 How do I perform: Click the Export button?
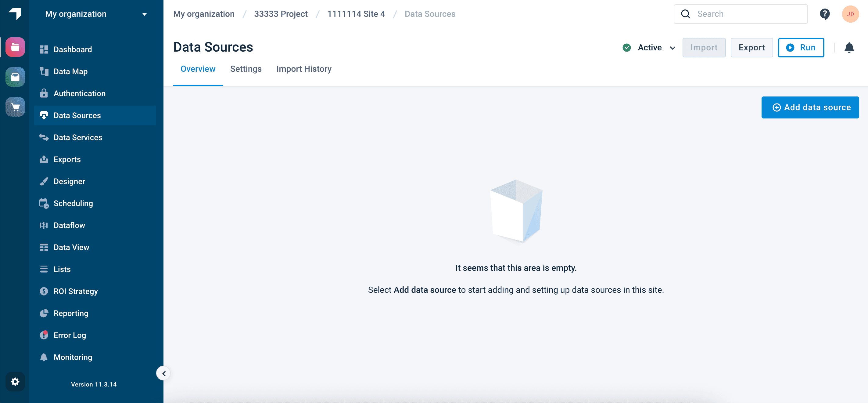(x=751, y=48)
